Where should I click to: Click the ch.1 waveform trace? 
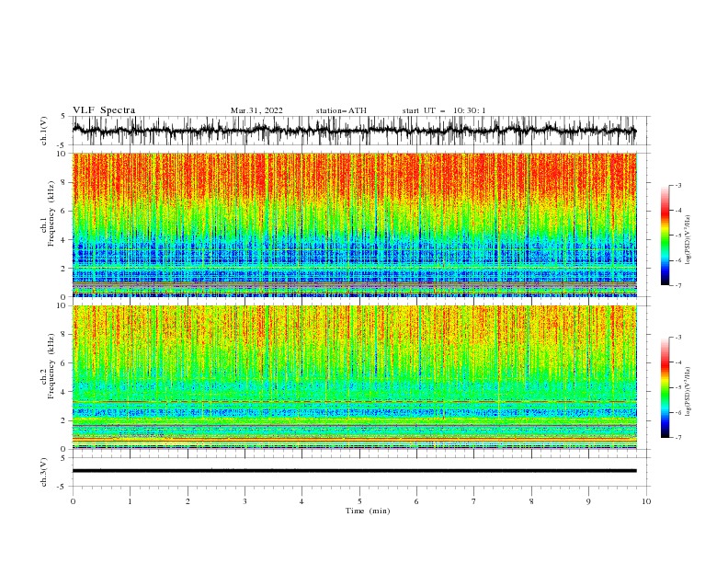354,131
